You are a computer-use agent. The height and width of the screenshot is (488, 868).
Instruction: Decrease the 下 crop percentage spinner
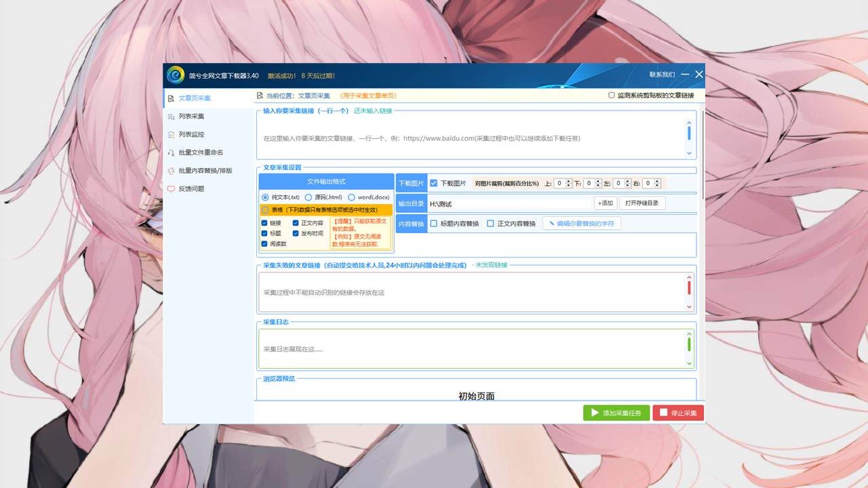[x=599, y=186]
